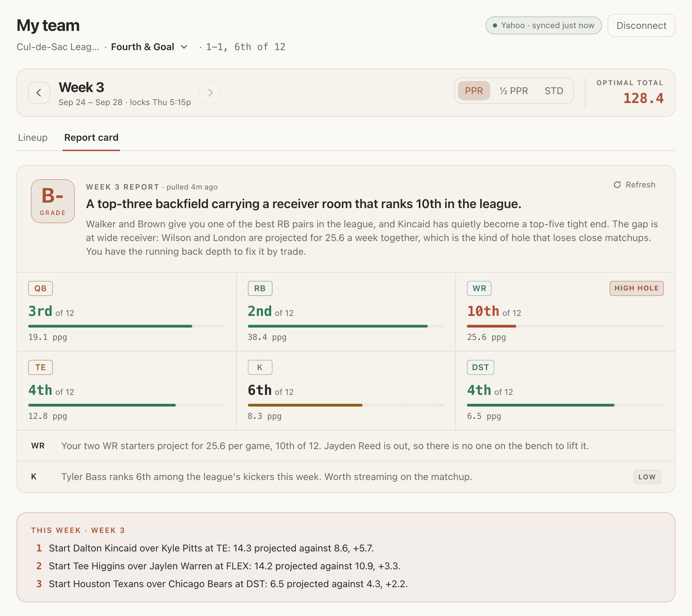The width and height of the screenshot is (692, 616).
Task: Select the QB position badge
Action: [41, 288]
